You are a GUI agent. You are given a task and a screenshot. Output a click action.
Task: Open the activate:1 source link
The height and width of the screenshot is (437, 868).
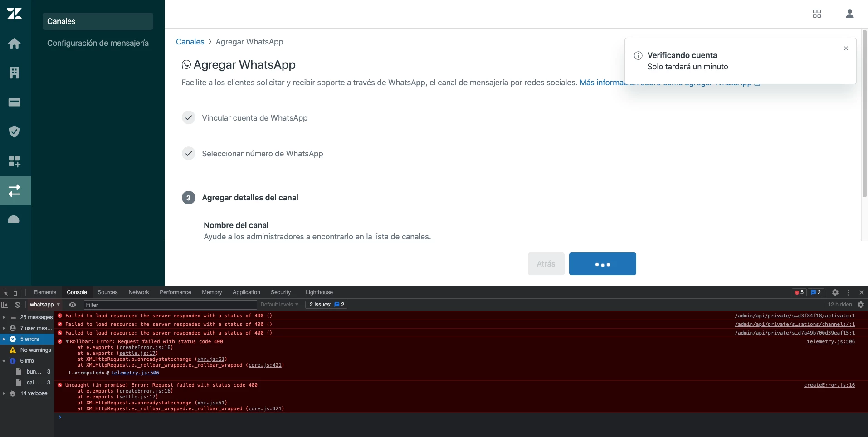pyautogui.click(x=795, y=316)
